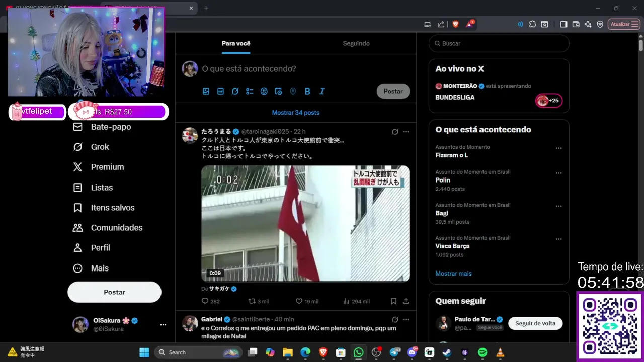Click the Postar button in composer
The height and width of the screenshot is (362, 644).
coord(393,92)
